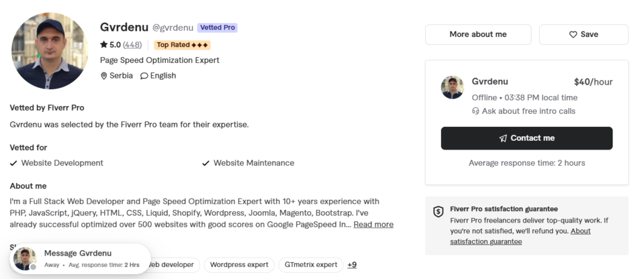Image resolution: width=644 pixels, height=279 pixels.
Task: Click the Top Rated diamonds badge
Action: pyautogui.click(x=182, y=45)
